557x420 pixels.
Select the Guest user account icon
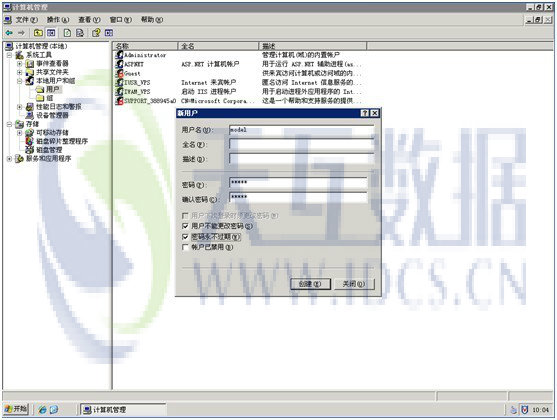coord(119,74)
